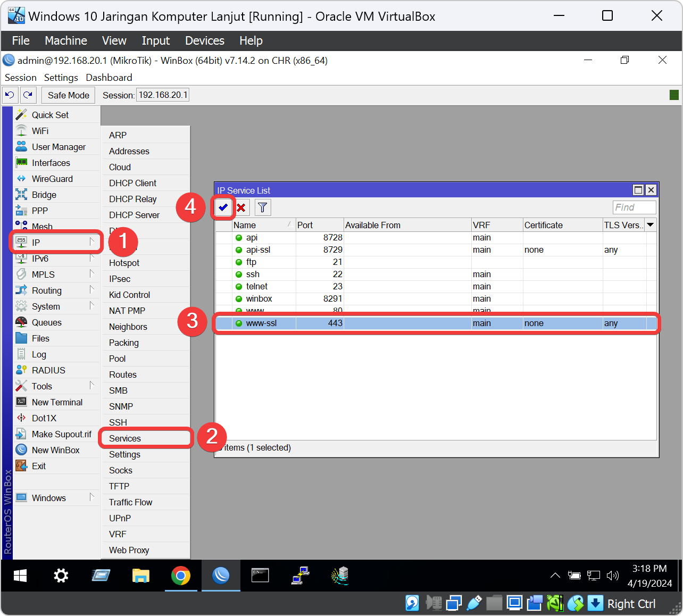Select DHCP Server in the IP submenu
Viewport: 683px width, 616px height.
(146, 215)
